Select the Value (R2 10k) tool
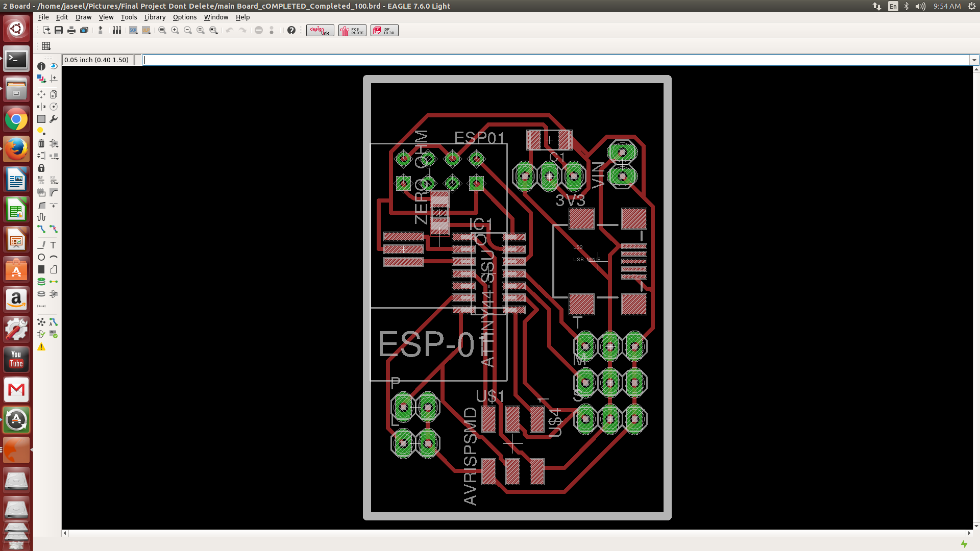980x551 pixels. pyautogui.click(x=54, y=180)
